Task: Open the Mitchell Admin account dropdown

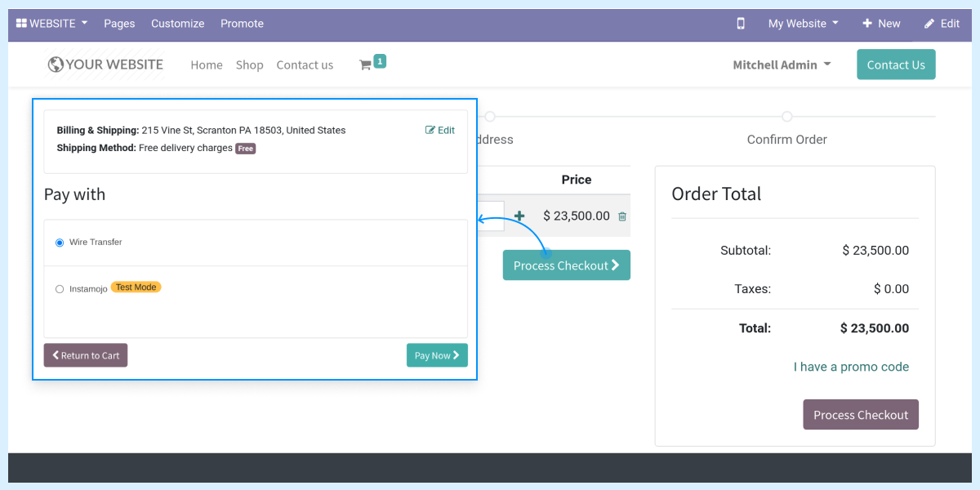Action: point(781,62)
